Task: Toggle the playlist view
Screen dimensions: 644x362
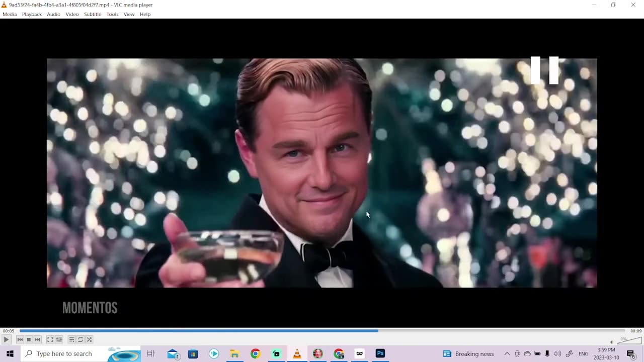Action: [71, 340]
